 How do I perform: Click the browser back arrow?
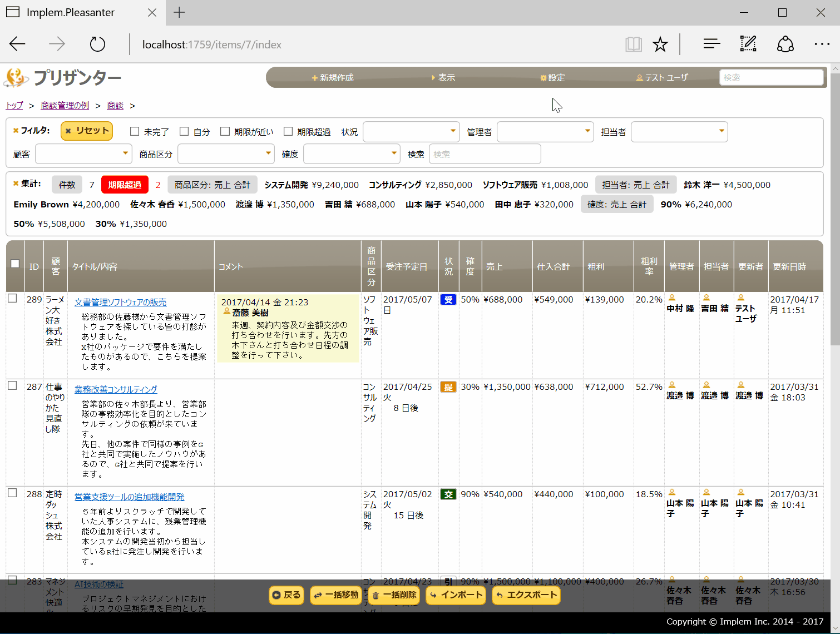[x=17, y=44]
